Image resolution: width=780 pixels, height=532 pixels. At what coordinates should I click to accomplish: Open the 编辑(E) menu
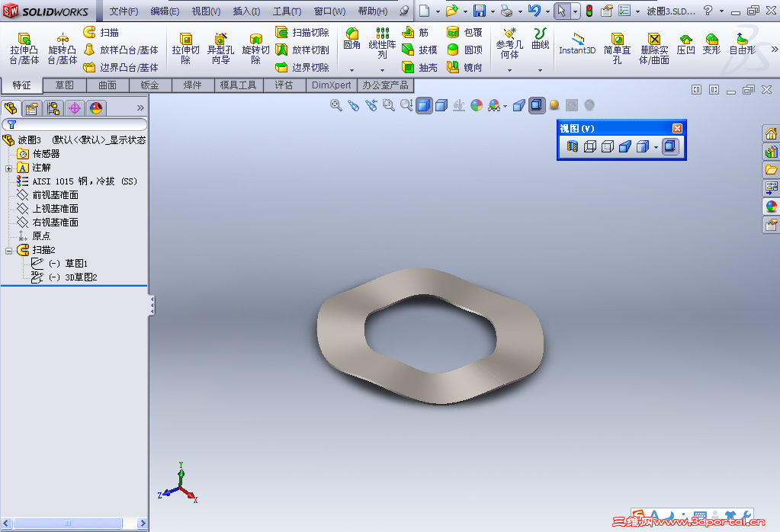tap(165, 11)
